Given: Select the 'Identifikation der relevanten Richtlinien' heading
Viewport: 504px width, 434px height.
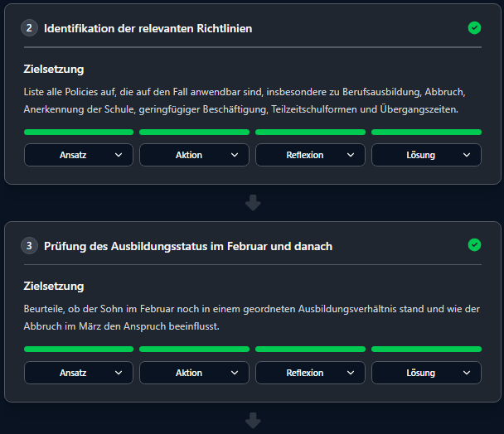Looking at the screenshot, I should [148, 29].
